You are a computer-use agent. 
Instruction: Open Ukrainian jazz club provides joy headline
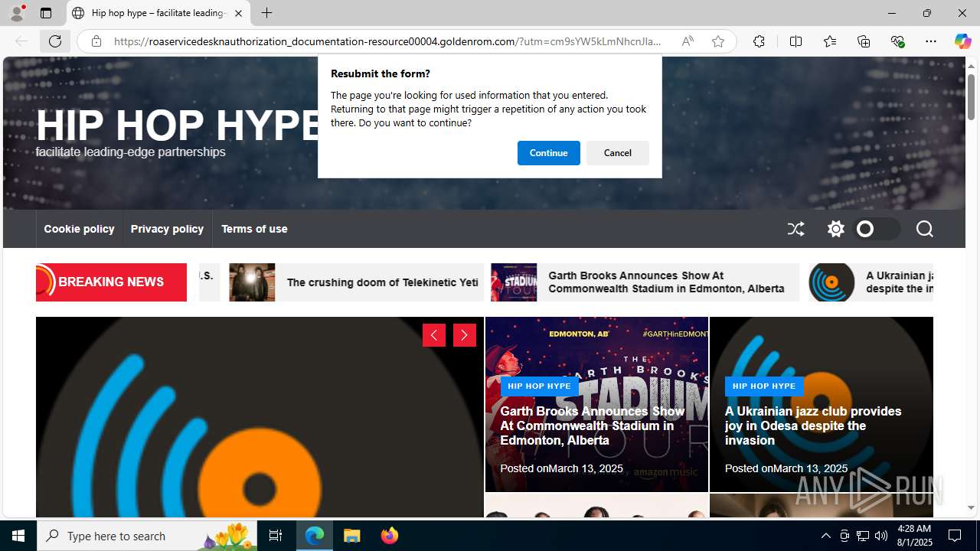[x=813, y=425]
